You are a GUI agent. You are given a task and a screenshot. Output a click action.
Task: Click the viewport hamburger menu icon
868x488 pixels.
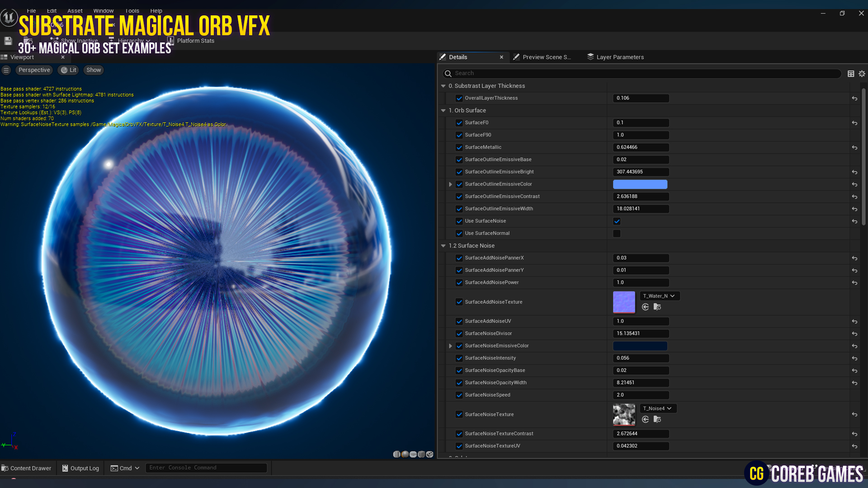point(6,70)
